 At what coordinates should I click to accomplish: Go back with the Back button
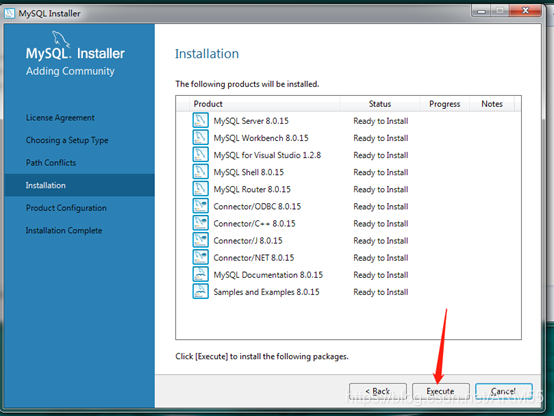pyautogui.click(x=378, y=392)
